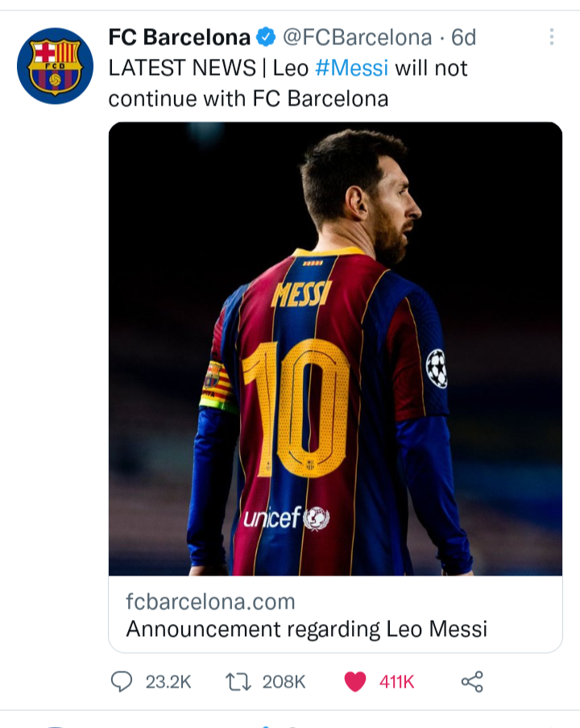Click the verified badge next to FC Barcelona

click(x=267, y=37)
